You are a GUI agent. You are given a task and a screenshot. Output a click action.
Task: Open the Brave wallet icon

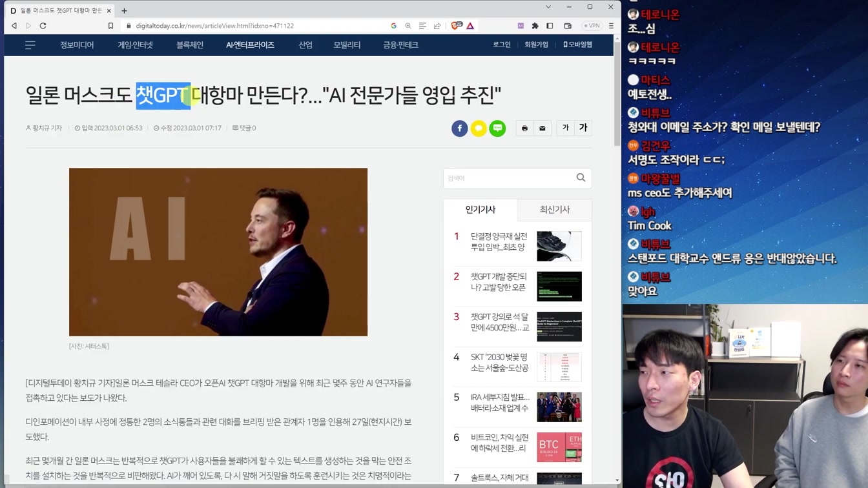coord(568,26)
